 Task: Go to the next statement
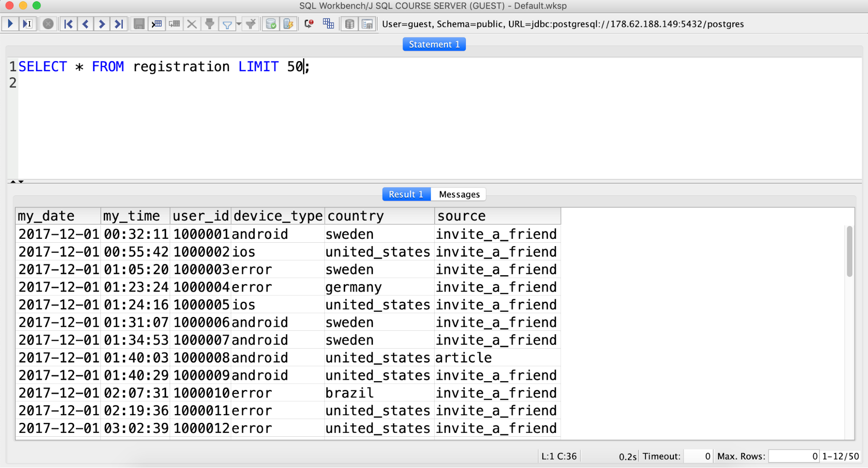tap(102, 24)
